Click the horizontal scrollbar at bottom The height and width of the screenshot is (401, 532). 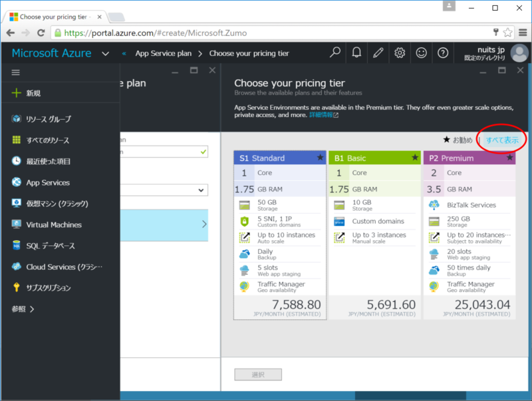[410, 396]
